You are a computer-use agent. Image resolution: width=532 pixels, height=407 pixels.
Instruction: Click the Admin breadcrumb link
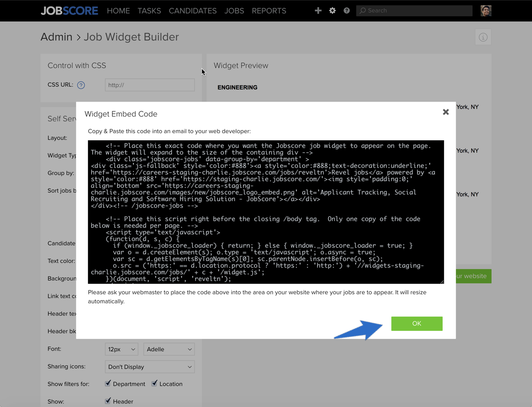pyautogui.click(x=57, y=37)
